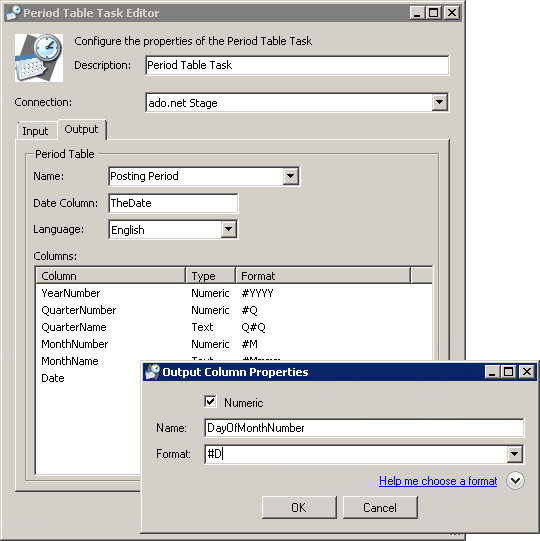Click the Output Column Properties title icon

[x=152, y=372]
